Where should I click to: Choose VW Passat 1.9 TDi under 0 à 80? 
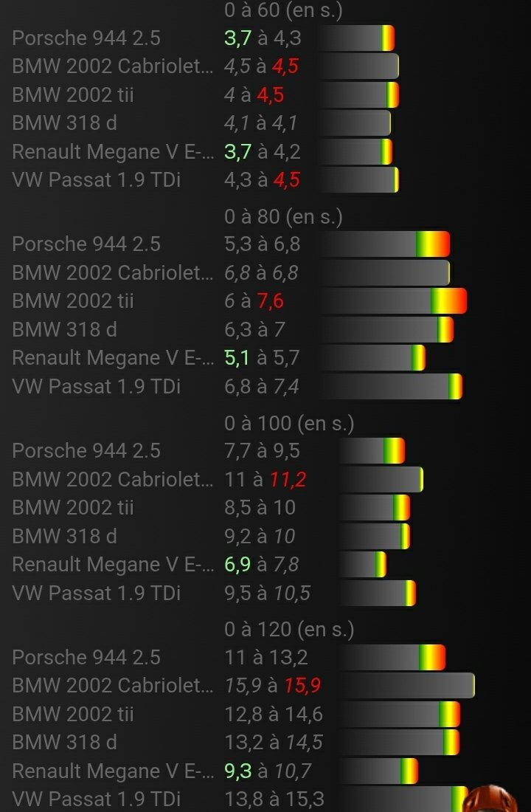[x=97, y=386]
